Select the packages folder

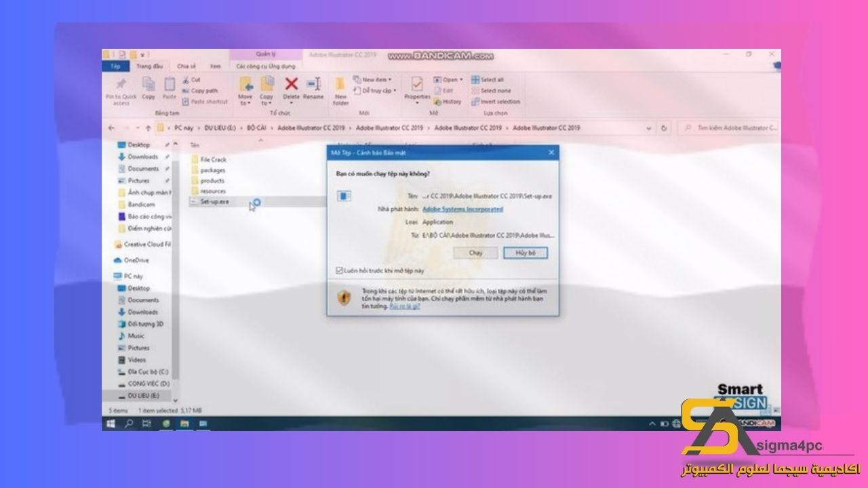[208, 170]
